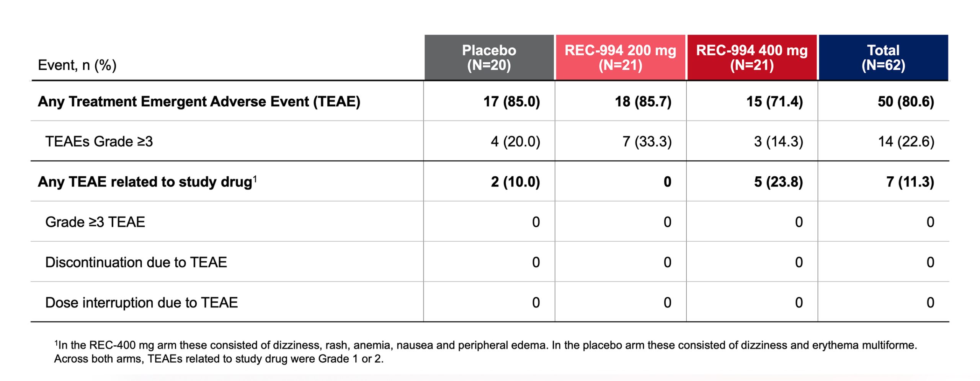980x381 pixels.
Task: Click the 7 (33.3) Grade ≥3 cell
Action: 647,142
